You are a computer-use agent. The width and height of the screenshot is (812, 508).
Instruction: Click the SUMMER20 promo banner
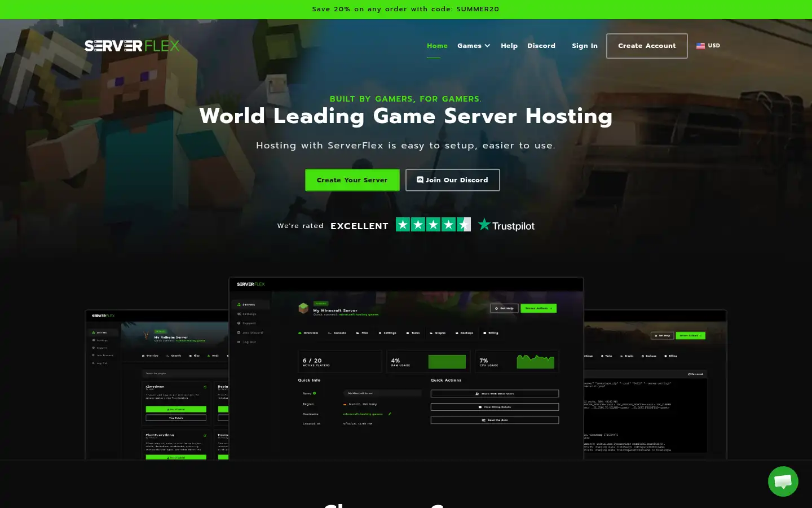[x=406, y=9]
